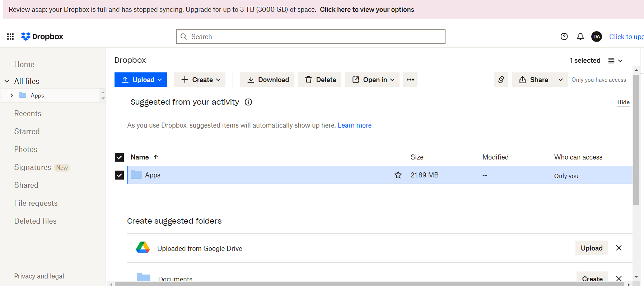Open the DA account avatar menu
Viewport: 644px width, 286px height.
[x=596, y=37]
